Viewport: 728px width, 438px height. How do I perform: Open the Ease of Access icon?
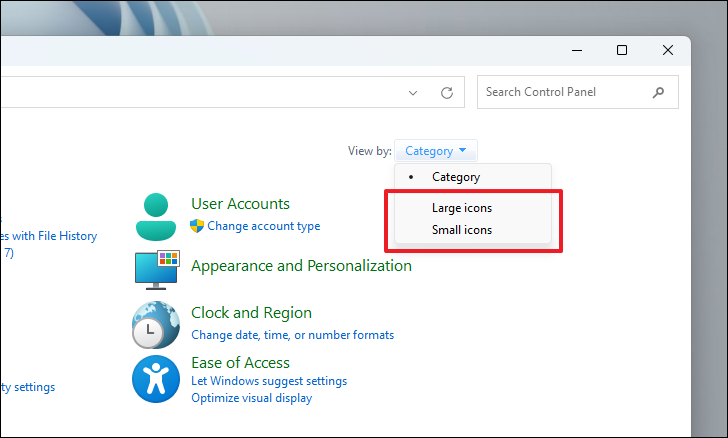coord(156,379)
